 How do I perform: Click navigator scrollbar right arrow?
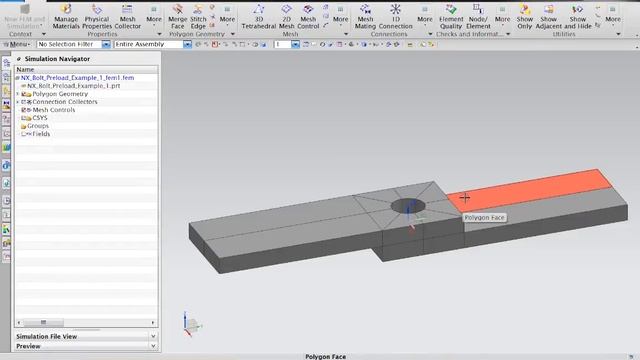[x=153, y=322]
